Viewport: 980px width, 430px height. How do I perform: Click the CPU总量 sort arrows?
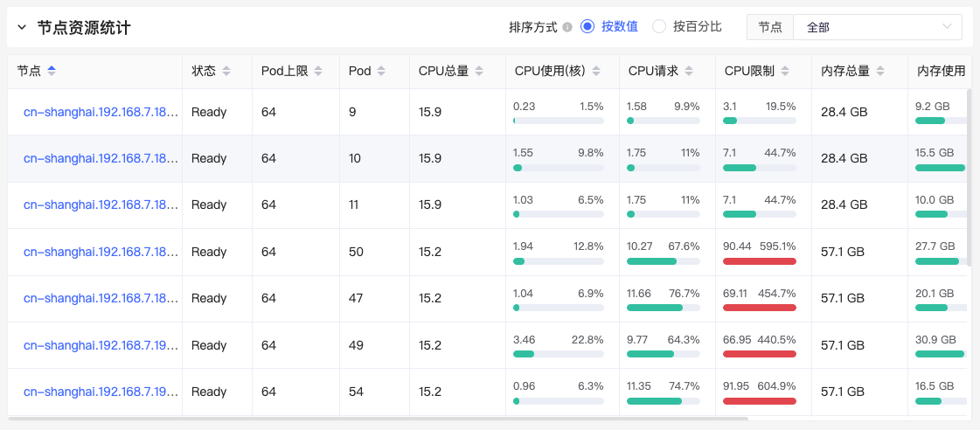coord(479,72)
